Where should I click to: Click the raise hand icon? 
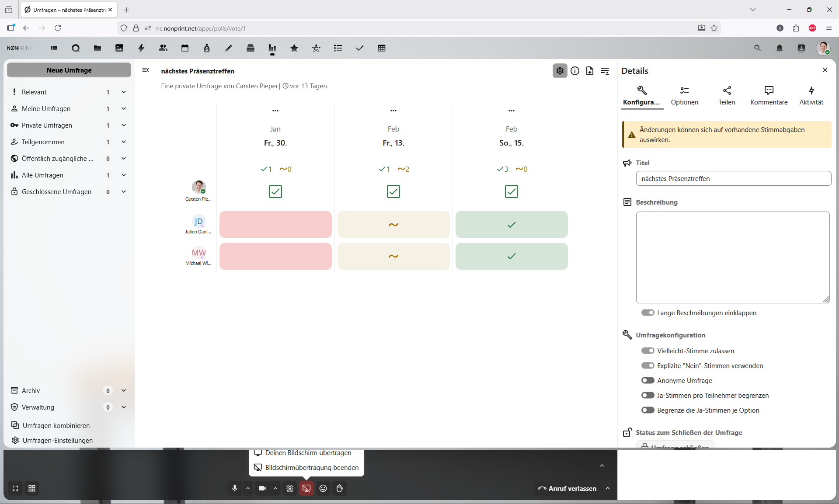(x=340, y=488)
